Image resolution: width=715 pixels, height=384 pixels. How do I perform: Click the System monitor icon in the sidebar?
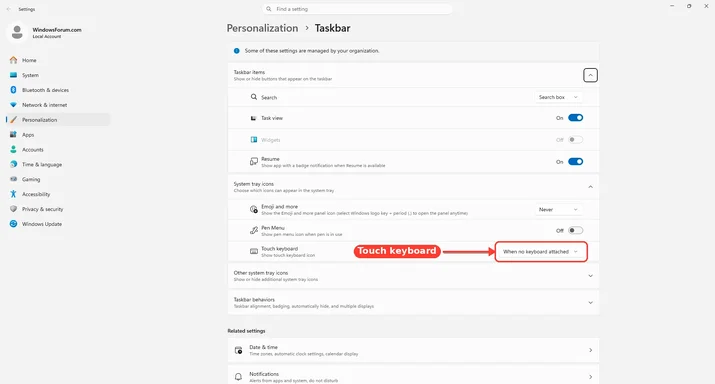pos(13,75)
